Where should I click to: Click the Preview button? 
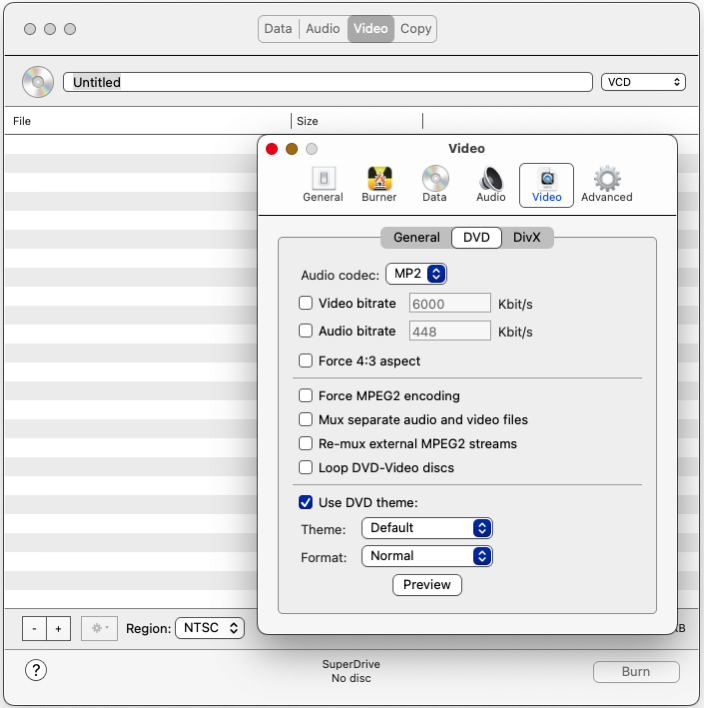click(x=427, y=585)
